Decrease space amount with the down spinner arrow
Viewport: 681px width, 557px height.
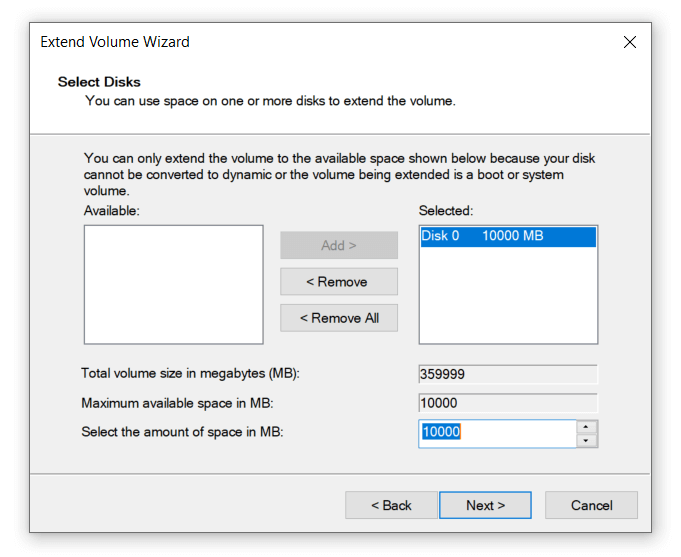[587, 440]
